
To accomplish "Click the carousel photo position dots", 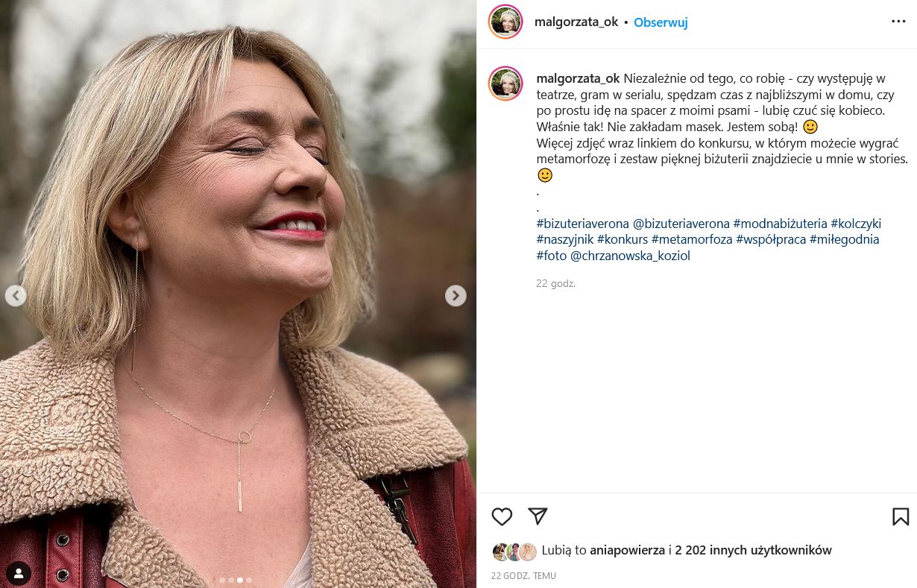I will click(x=231, y=579).
